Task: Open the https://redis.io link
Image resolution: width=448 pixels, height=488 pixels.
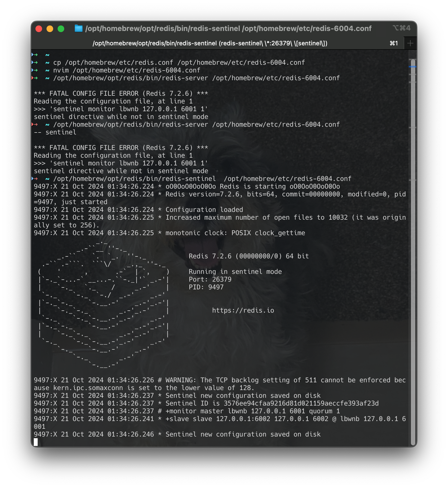Action: [243, 310]
